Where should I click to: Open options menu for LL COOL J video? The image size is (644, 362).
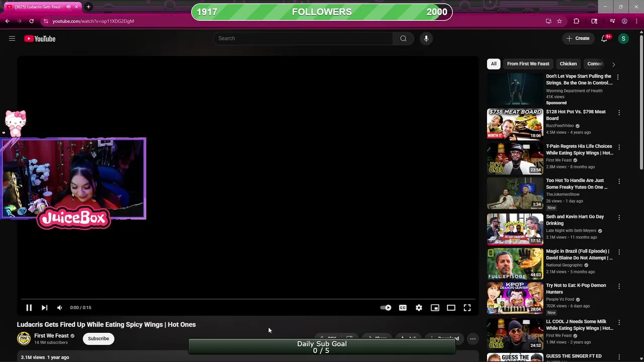click(x=619, y=322)
